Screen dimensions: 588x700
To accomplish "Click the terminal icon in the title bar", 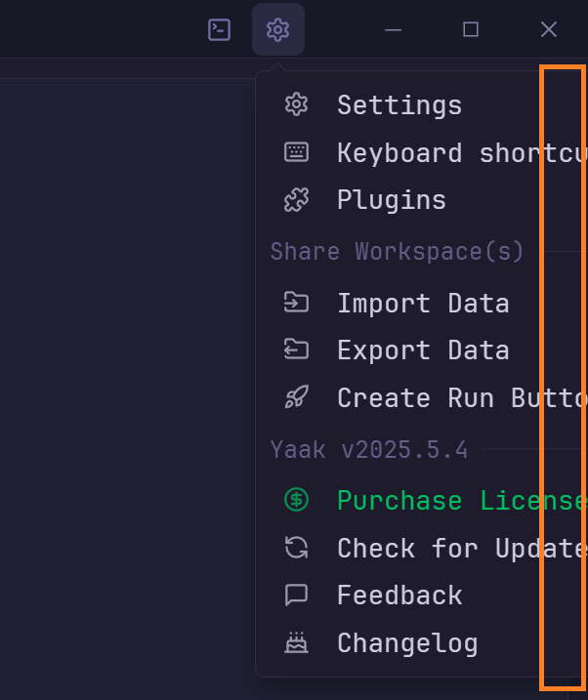I will [x=220, y=29].
